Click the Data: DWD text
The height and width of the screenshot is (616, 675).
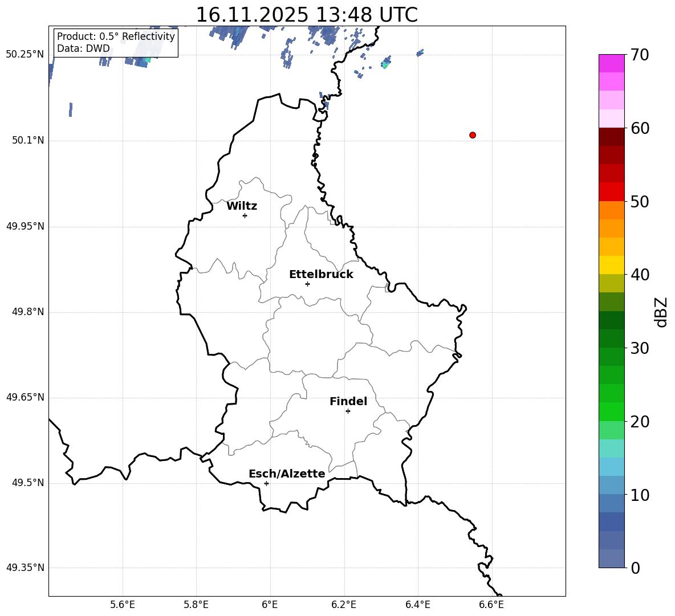tap(83, 48)
